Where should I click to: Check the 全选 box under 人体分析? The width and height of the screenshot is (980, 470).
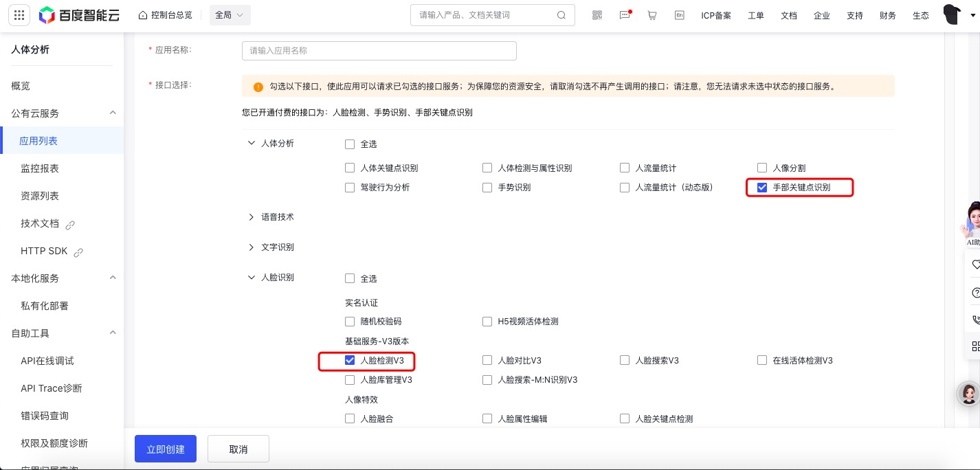pos(350,144)
